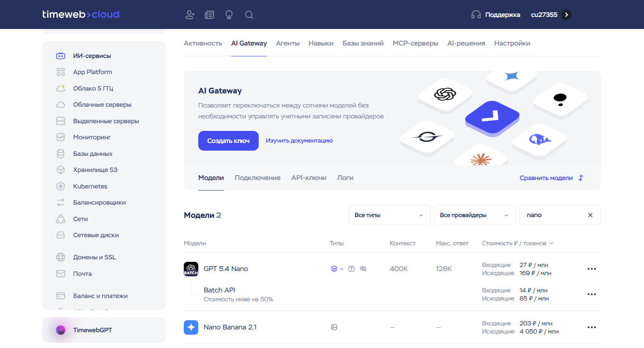Click Сравнить модели link

click(551, 178)
